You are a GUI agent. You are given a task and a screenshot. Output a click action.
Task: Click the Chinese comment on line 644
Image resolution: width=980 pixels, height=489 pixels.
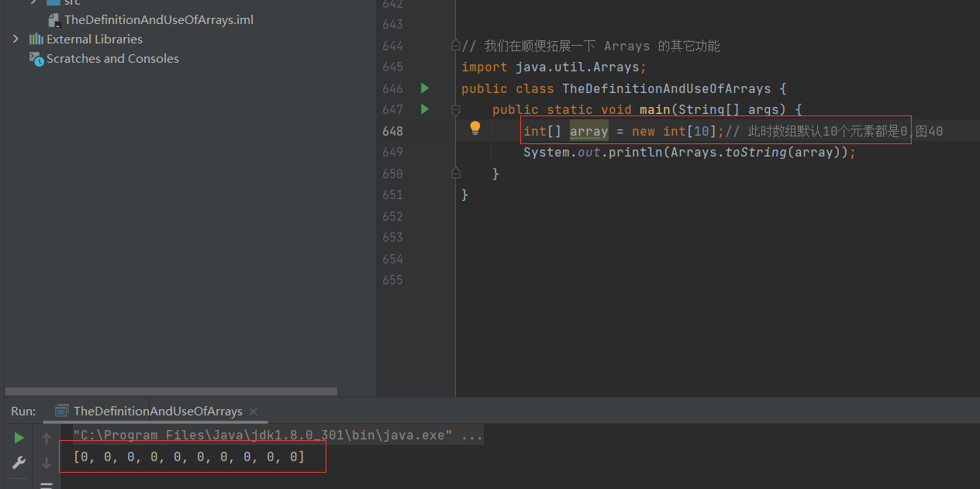(591, 46)
